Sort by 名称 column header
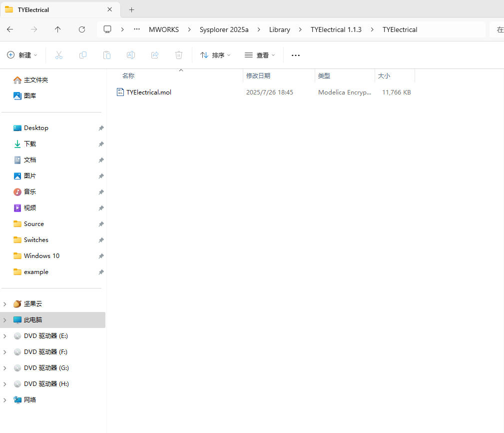Image resolution: width=504 pixels, height=433 pixels. [x=128, y=76]
